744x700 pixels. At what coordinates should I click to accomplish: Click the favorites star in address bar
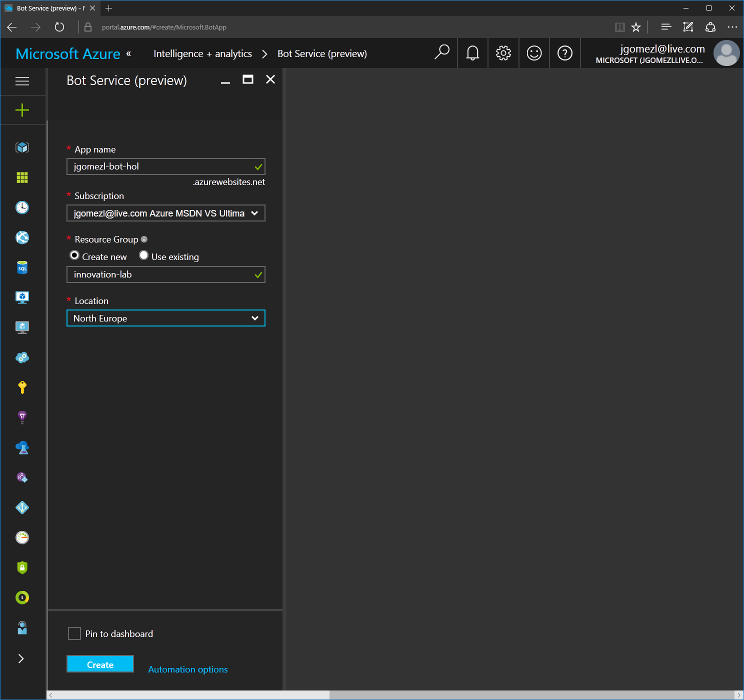click(x=636, y=27)
